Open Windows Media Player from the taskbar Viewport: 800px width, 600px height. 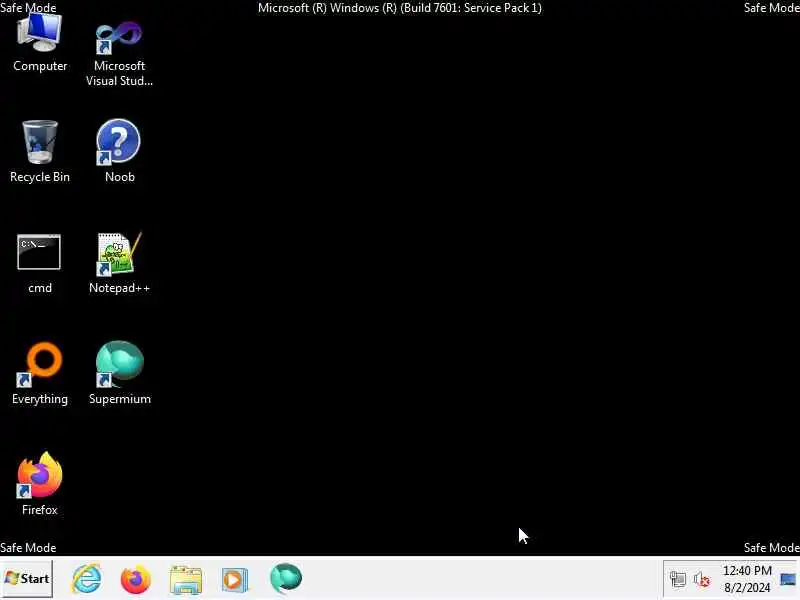coord(235,580)
